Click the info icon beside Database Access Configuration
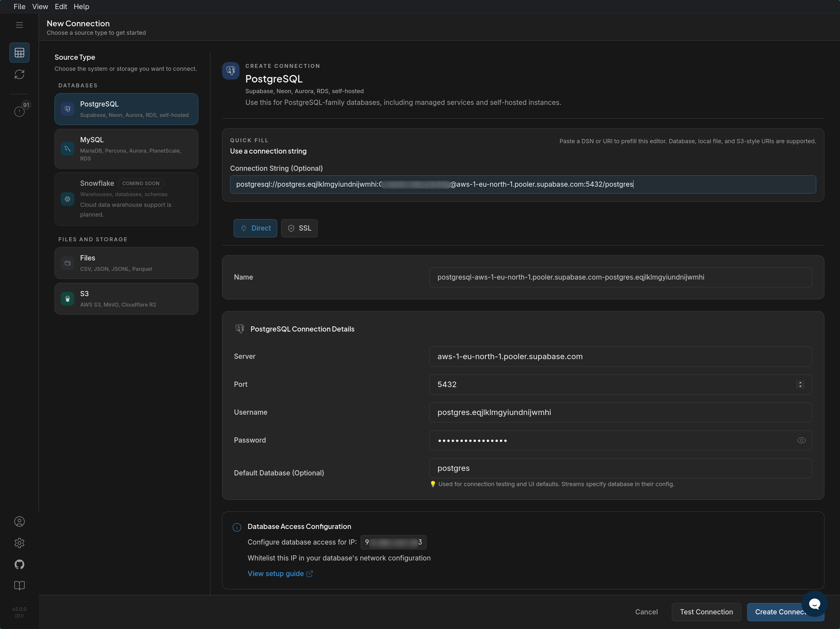The width and height of the screenshot is (840, 629). [x=237, y=527]
